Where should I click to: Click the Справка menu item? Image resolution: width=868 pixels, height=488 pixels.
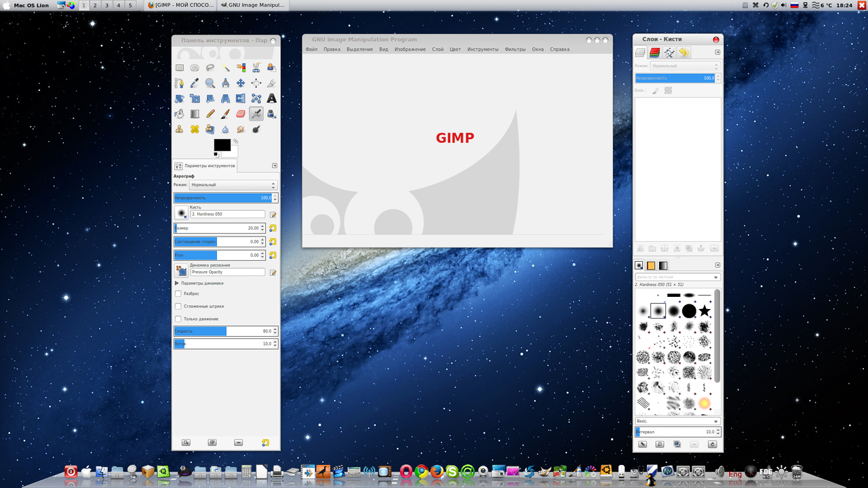(559, 49)
